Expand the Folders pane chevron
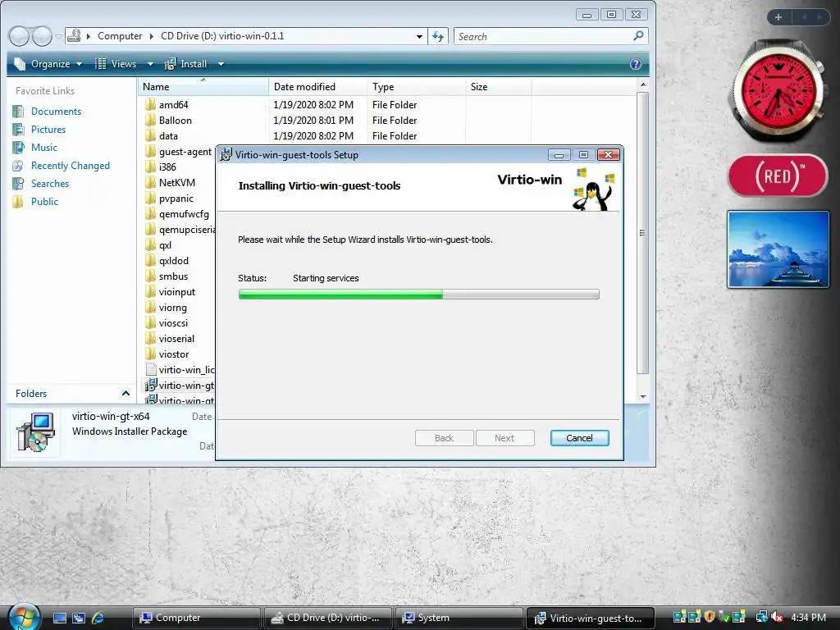Screen dimensions: 840x630 click(x=126, y=393)
